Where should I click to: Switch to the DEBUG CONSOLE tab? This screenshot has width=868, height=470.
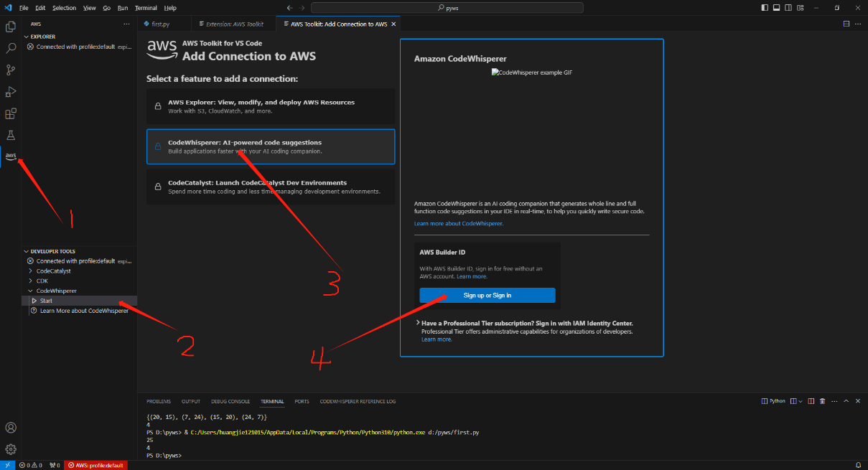point(230,401)
